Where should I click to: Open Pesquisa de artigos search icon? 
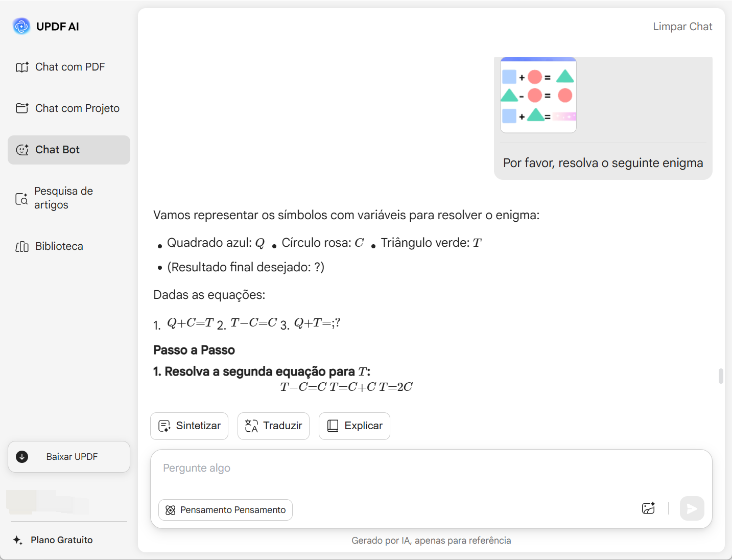coord(21,199)
